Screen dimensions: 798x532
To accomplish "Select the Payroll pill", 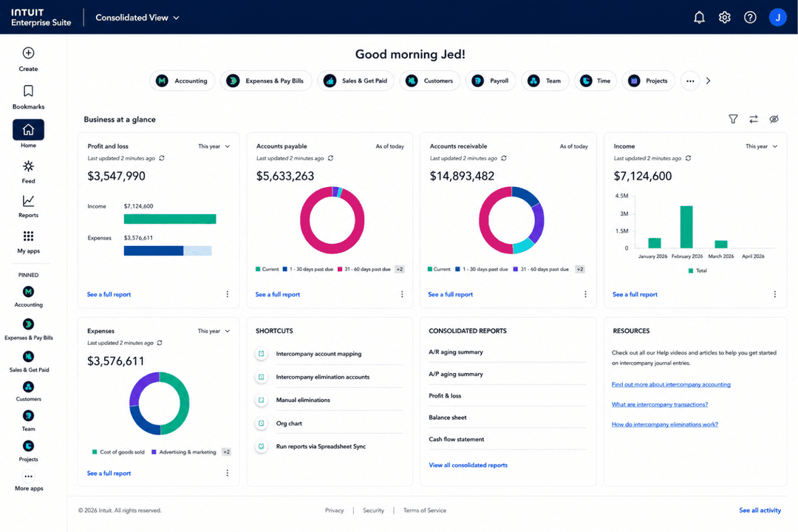I will click(491, 81).
